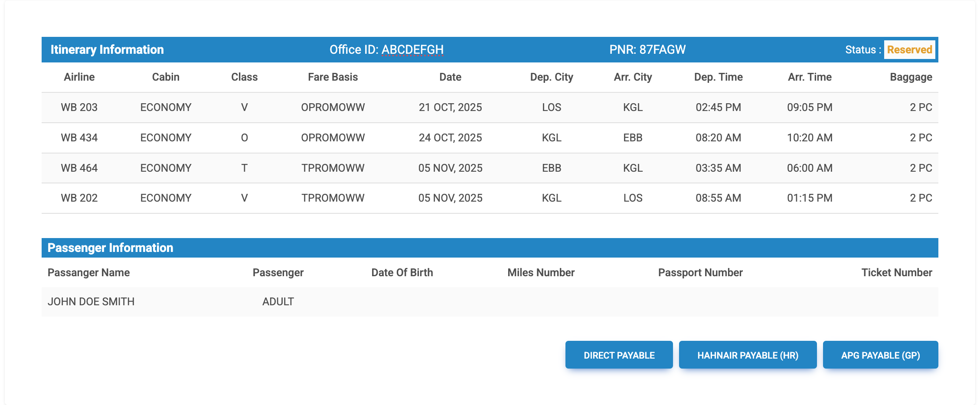
Task: Click the DIRECT PAYABLE button
Action: click(619, 355)
